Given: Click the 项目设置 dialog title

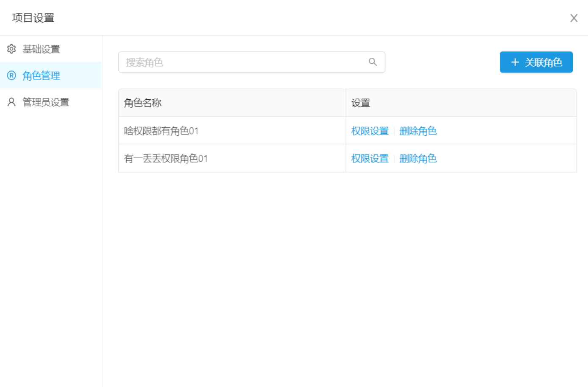Looking at the screenshot, I should tap(33, 18).
